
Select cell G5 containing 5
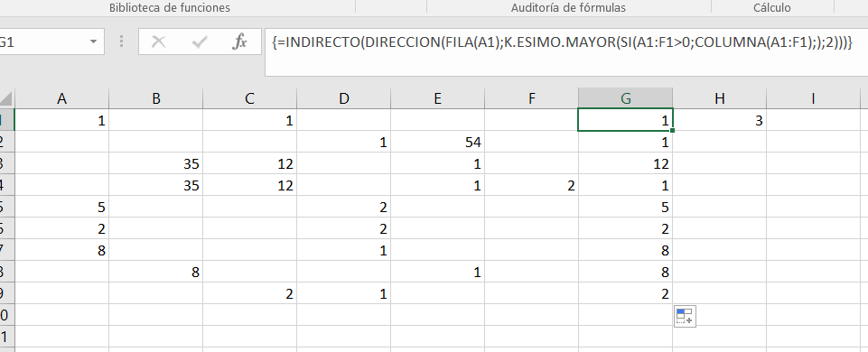(626, 207)
